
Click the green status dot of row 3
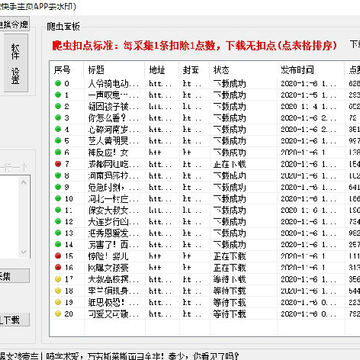pos(58,118)
